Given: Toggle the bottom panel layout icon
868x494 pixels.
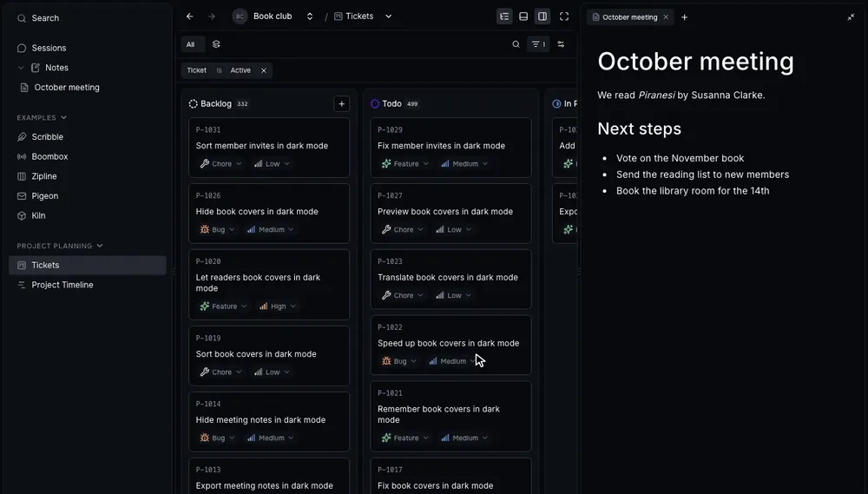Looking at the screenshot, I should pyautogui.click(x=523, y=16).
